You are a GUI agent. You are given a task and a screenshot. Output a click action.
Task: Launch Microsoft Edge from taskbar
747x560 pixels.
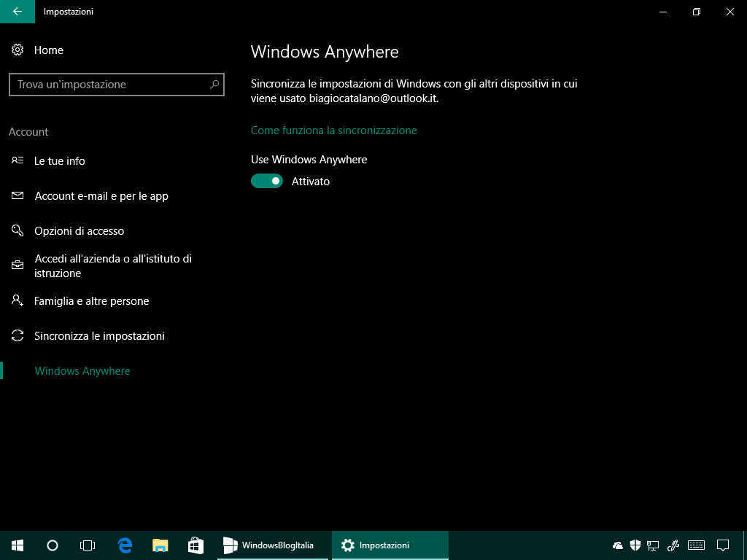click(125, 545)
